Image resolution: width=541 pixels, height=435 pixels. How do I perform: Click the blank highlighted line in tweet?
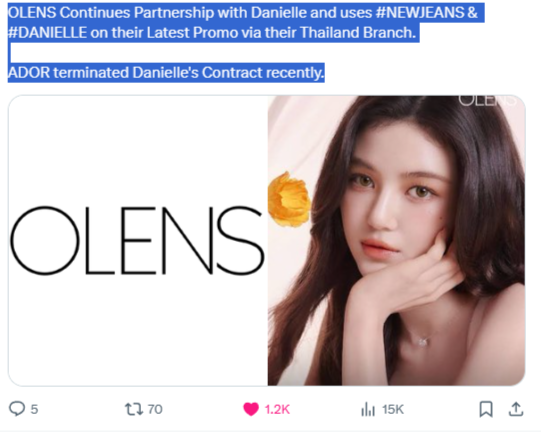[x=9, y=53]
